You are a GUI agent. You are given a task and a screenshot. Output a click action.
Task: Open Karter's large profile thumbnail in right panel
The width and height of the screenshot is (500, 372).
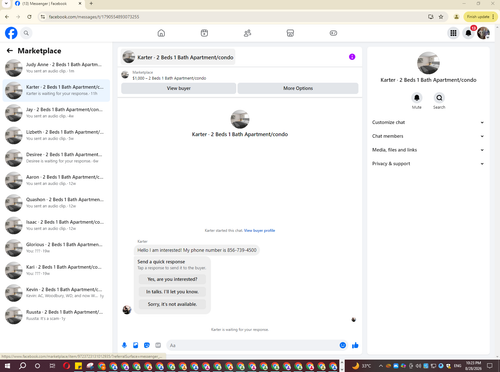[428, 63]
